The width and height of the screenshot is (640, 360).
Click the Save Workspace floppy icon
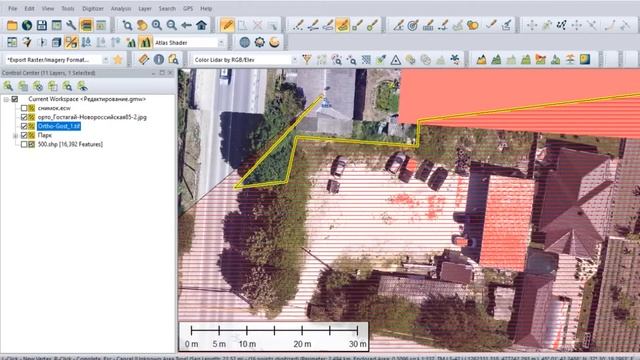[x=42, y=25]
